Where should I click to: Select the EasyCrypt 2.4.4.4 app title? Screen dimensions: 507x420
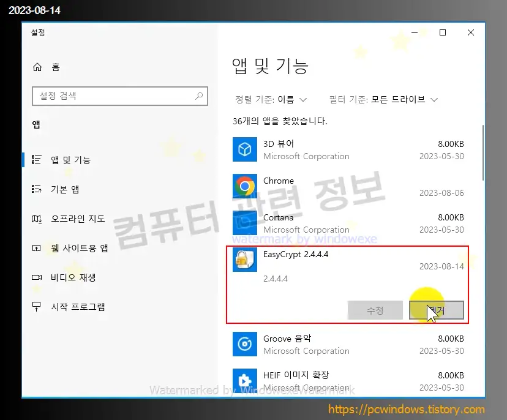point(296,255)
